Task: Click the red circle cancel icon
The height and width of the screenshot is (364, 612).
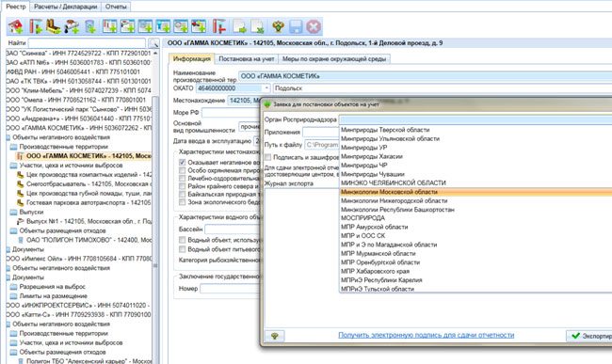Action: pyautogui.click(x=314, y=26)
